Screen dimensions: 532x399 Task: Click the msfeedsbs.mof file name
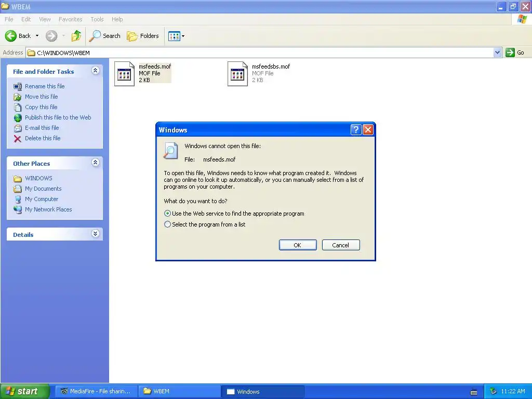[271, 66]
